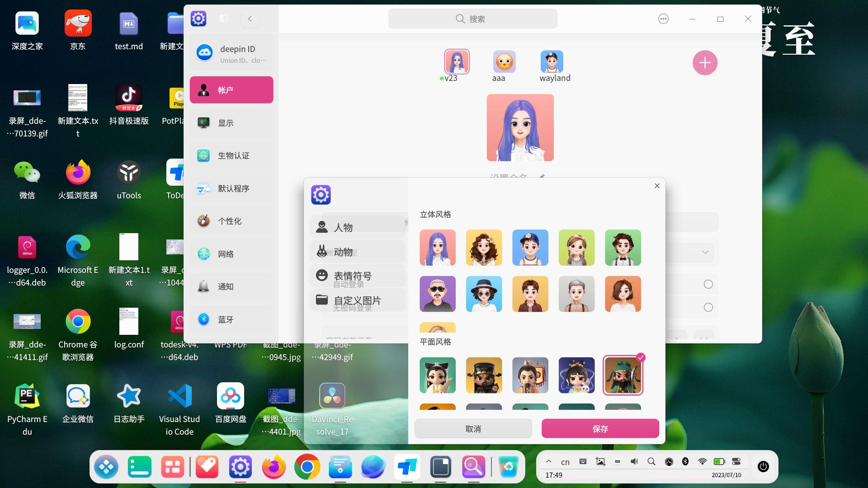Choose the selected green-robed warrior flat avatar
868x488 pixels.
tap(623, 375)
